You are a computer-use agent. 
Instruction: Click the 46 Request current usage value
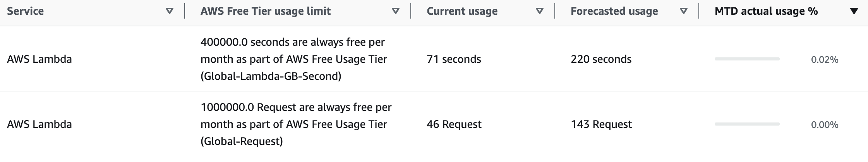[454, 124]
